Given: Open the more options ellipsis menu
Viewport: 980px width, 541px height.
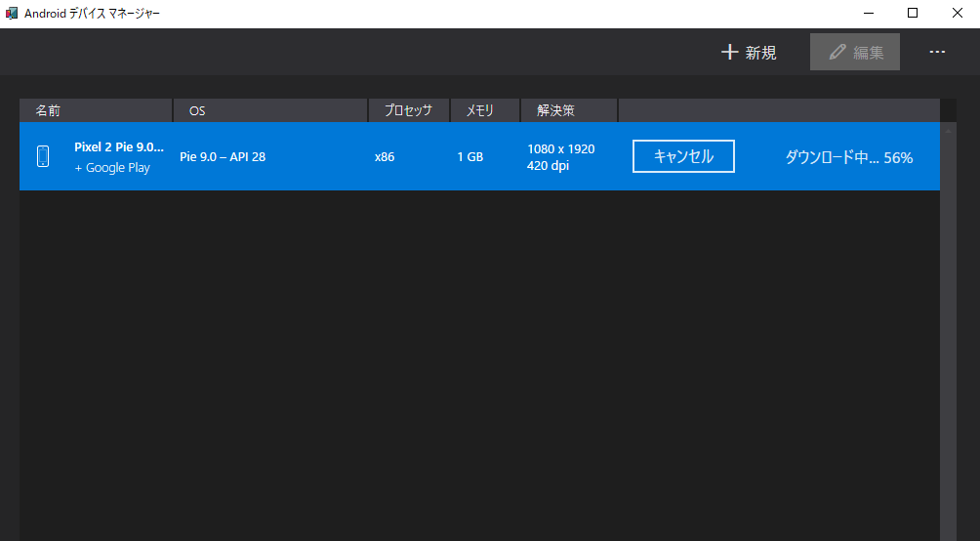Looking at the screenshot, I should (x=937, y=52).
